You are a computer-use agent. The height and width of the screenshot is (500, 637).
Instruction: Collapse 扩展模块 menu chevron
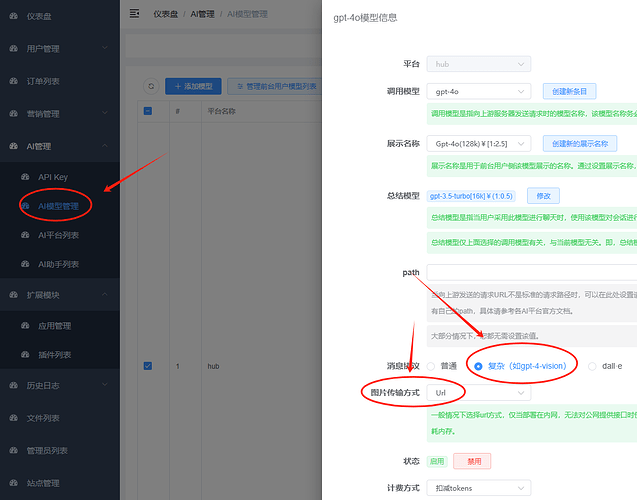pyautogui.click(x=105, y=294)
